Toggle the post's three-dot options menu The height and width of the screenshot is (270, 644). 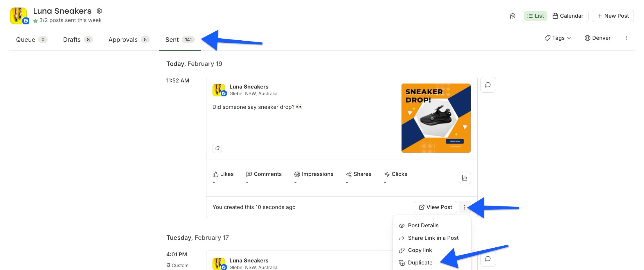[465, 207]
